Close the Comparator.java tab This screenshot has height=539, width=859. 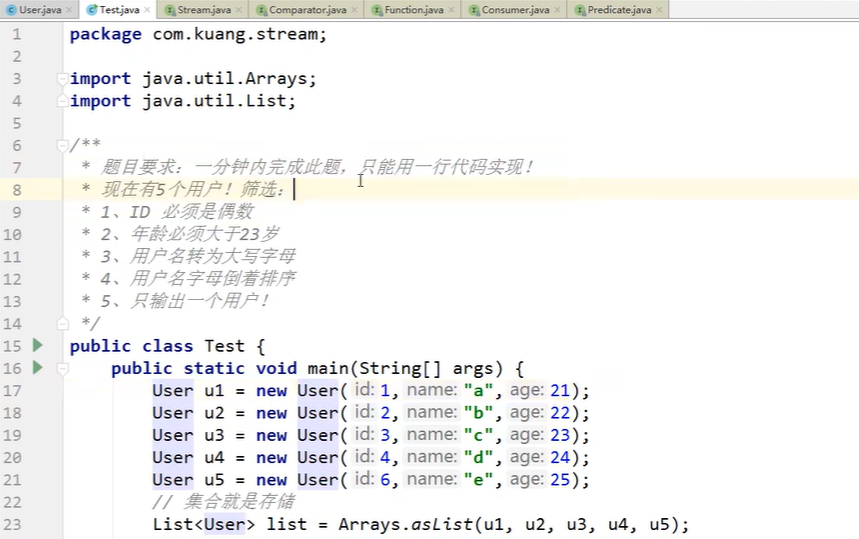[354, 10]
